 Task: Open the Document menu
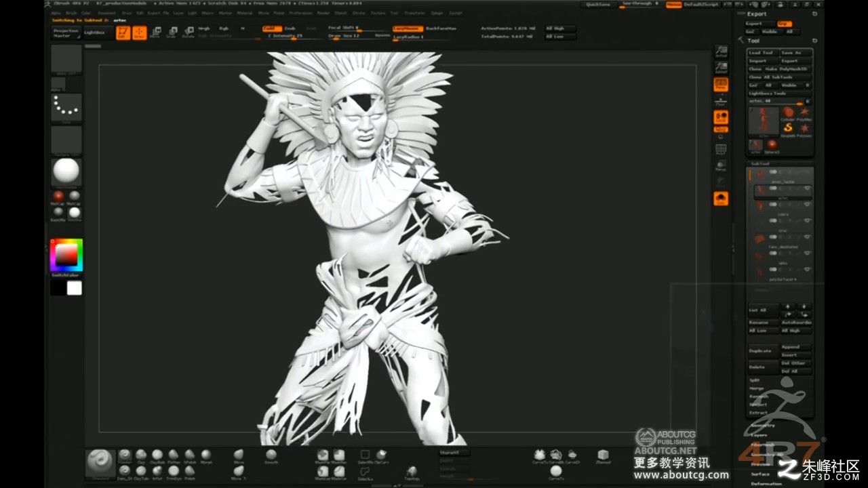[106, 13]
